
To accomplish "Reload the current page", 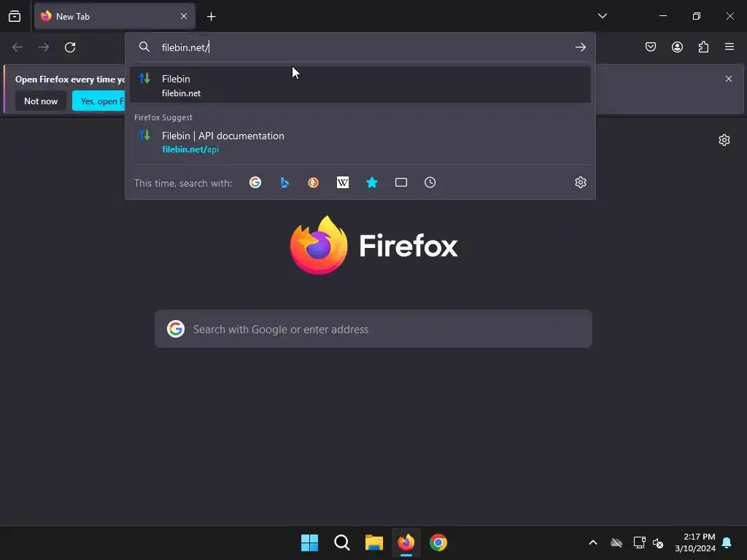I will click(70, 47).
